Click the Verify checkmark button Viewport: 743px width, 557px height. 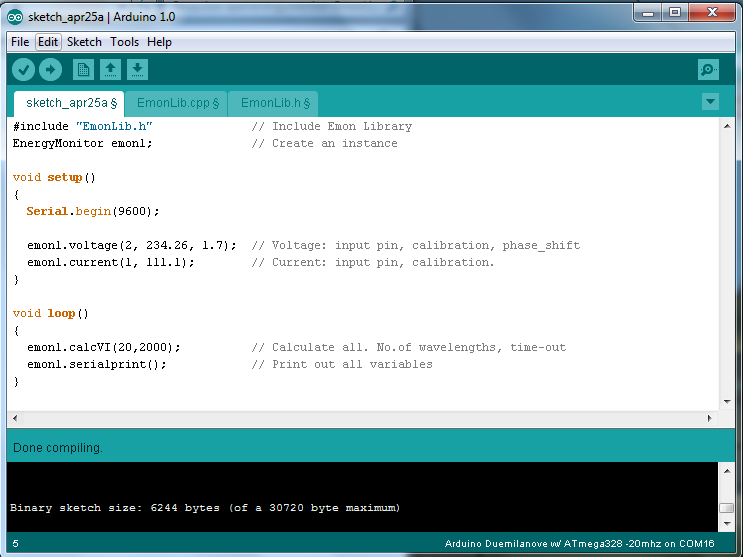click(23, 70)
